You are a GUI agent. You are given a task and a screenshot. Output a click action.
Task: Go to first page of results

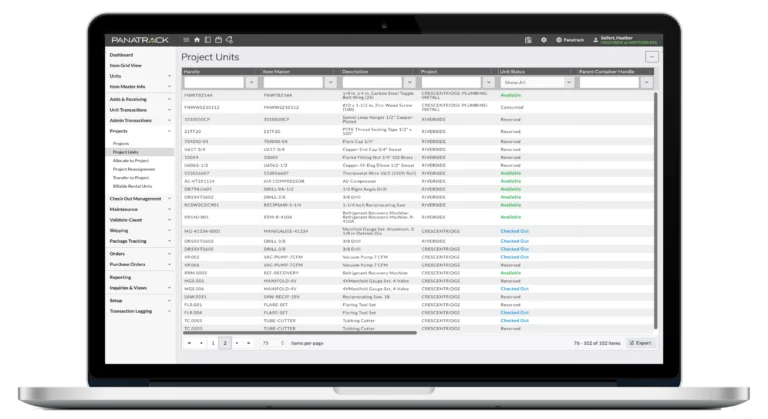(x=189, y=343)
